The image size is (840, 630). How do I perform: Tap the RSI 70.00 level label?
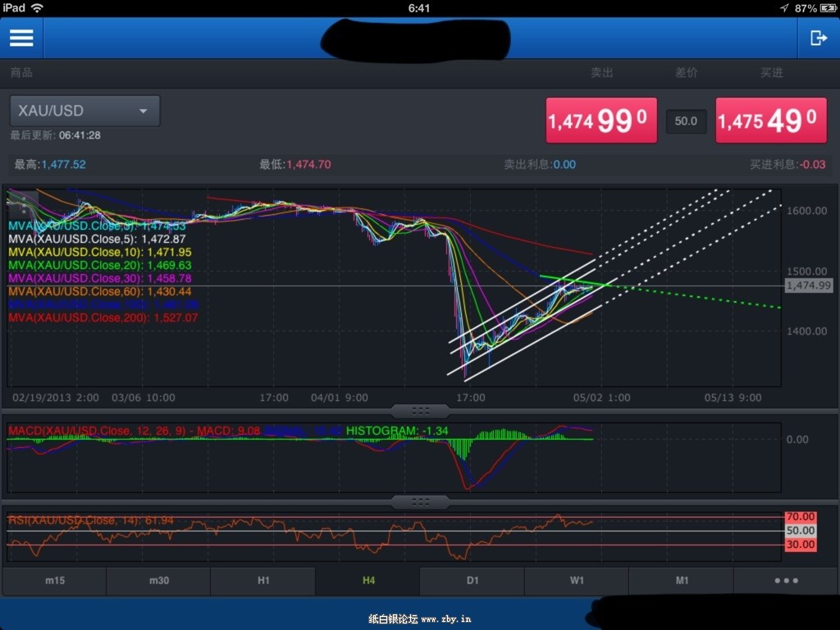tap(801, 517)
